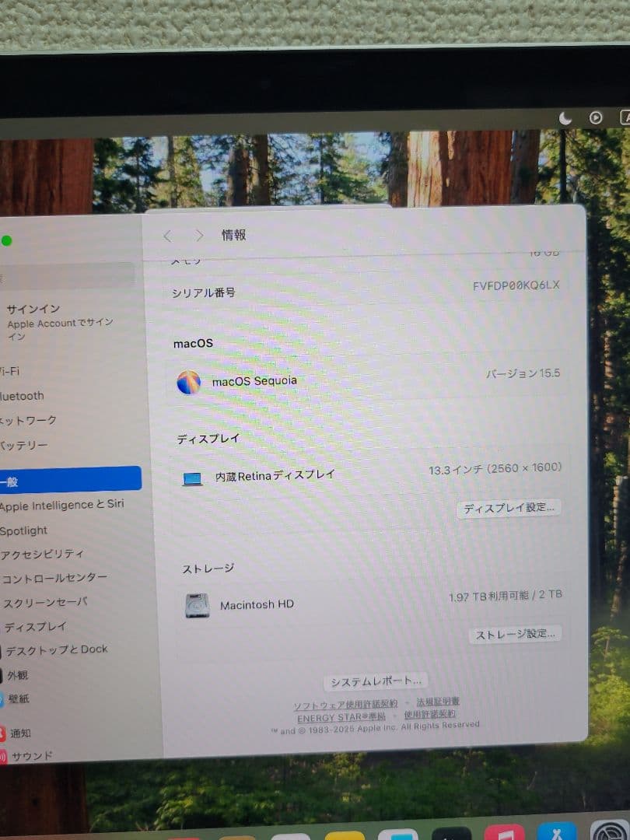The height and width of the screenshot is (840, 630).
Task: Select コントロールセンター in the sidebar
Action: coord(54,578)
